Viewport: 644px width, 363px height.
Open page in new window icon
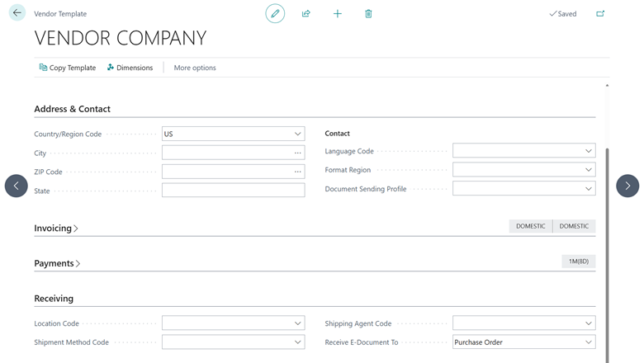(600, 14)
